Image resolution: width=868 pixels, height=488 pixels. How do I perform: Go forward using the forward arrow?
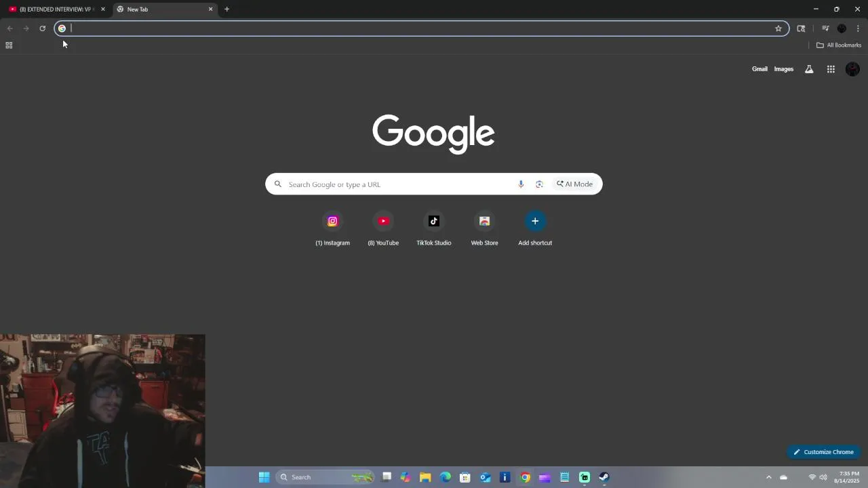[x=26, y=28]
